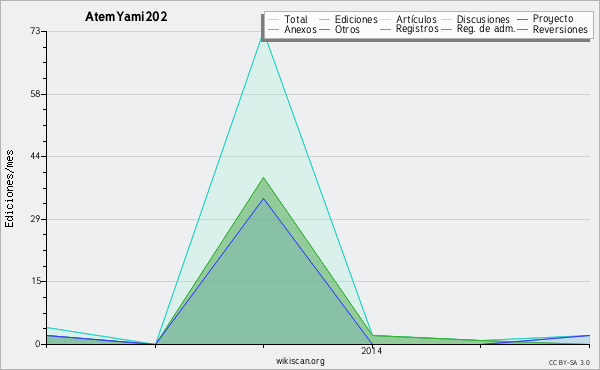Click the green Ediciones peak point

(x=263, y=178)
